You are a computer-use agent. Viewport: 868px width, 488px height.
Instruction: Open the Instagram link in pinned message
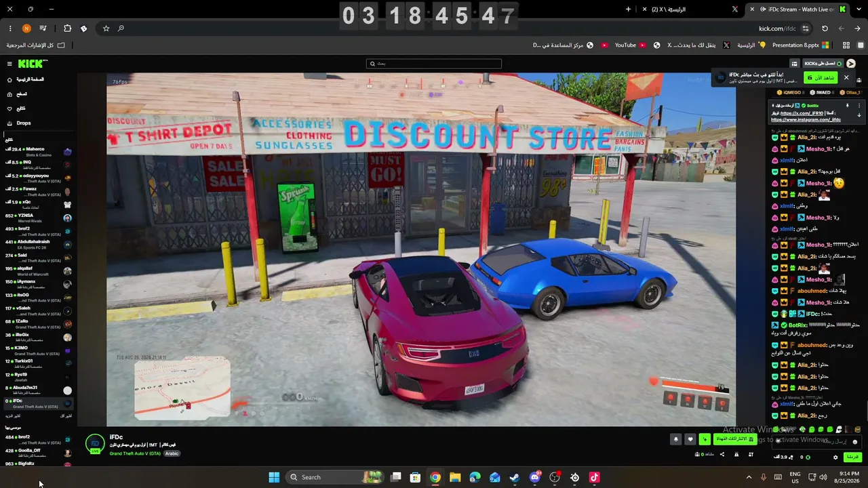pos(806,120)
